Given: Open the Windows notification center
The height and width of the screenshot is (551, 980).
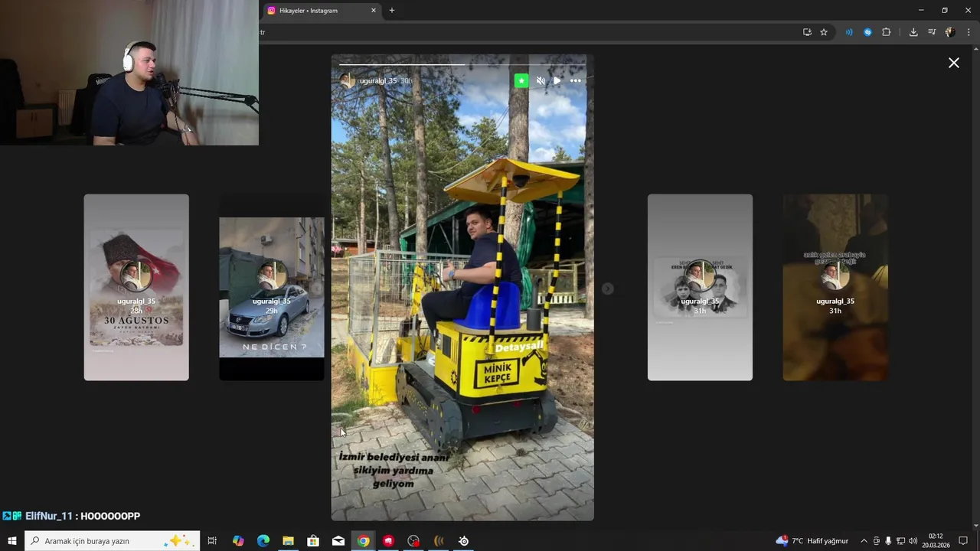Looking at the screenshot, I should click(963, 541).
